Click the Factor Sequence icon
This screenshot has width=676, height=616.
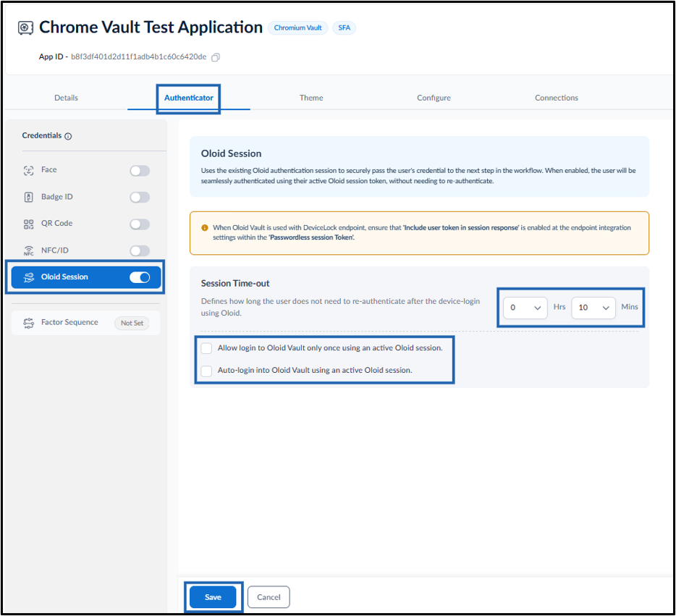coord(28,323)
